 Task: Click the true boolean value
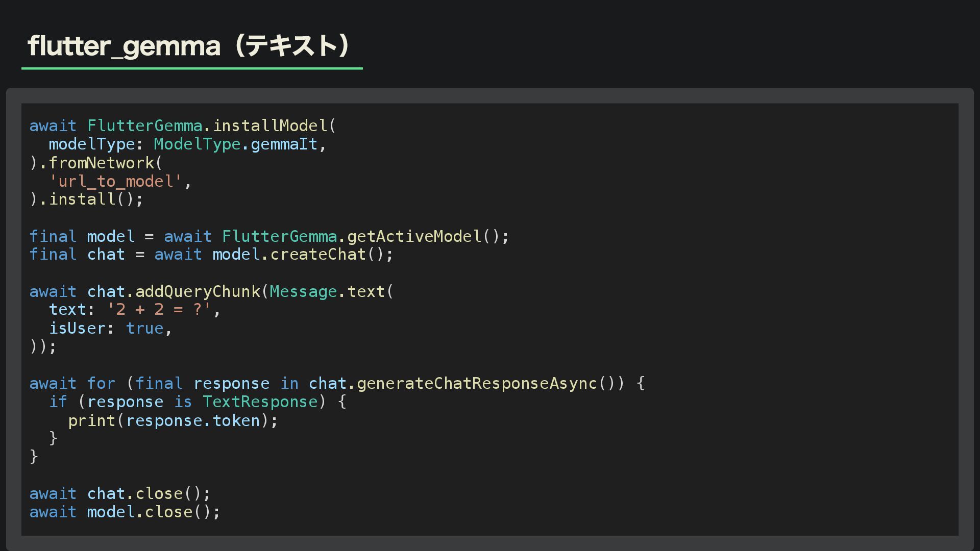pos(144,329)
